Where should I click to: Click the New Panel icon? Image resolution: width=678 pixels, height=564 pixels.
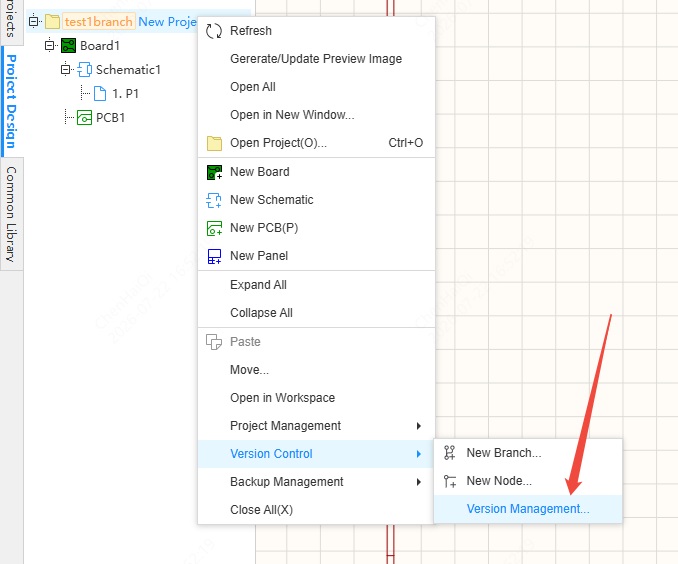click(214, 256)
